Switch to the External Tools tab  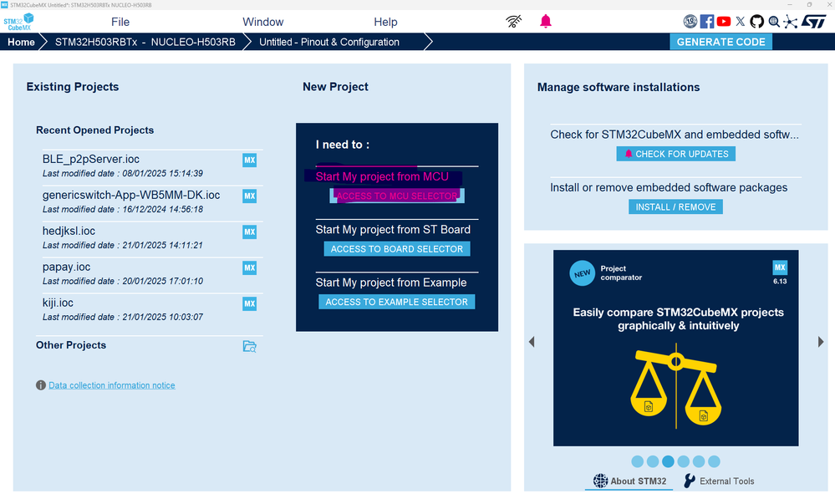coord(719,481)
